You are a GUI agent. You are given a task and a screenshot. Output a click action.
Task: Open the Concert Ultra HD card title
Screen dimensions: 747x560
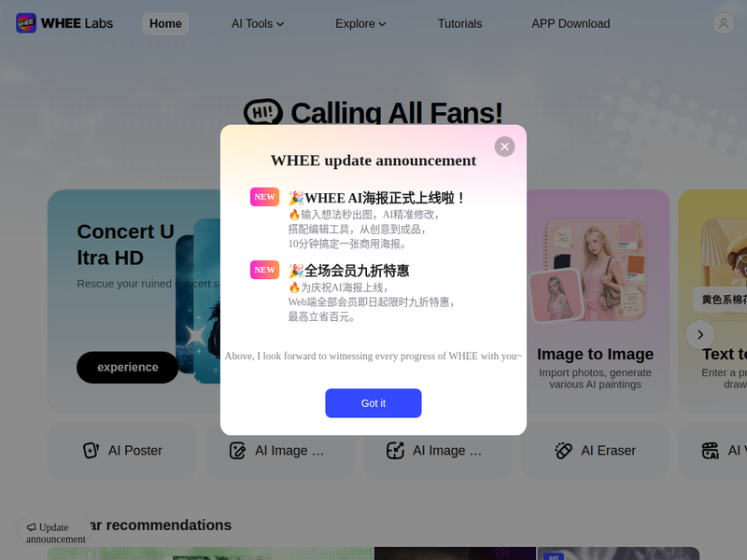tap(126, 245)
